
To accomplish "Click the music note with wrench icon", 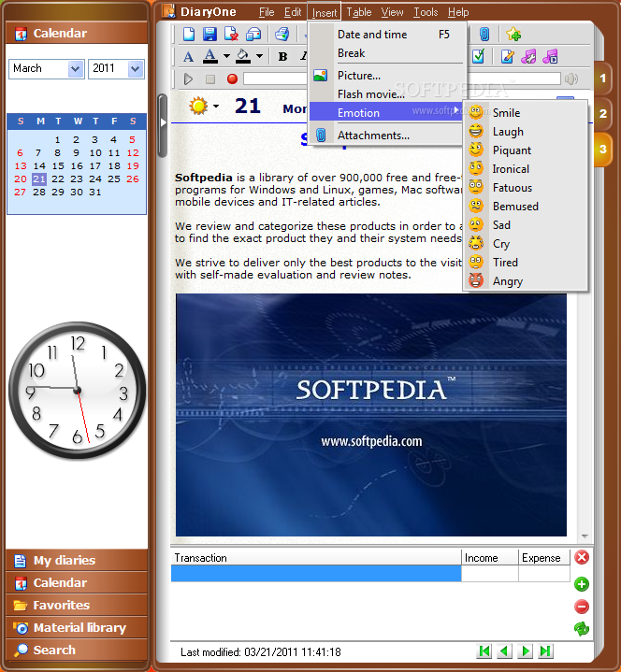I will click(x=528, y=56).
